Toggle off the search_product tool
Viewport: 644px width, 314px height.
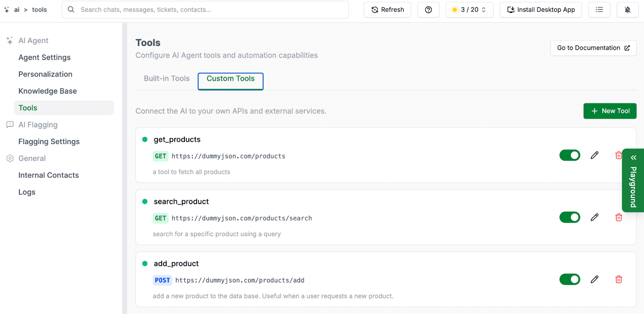pyautogui.click(x=570, y=217)
